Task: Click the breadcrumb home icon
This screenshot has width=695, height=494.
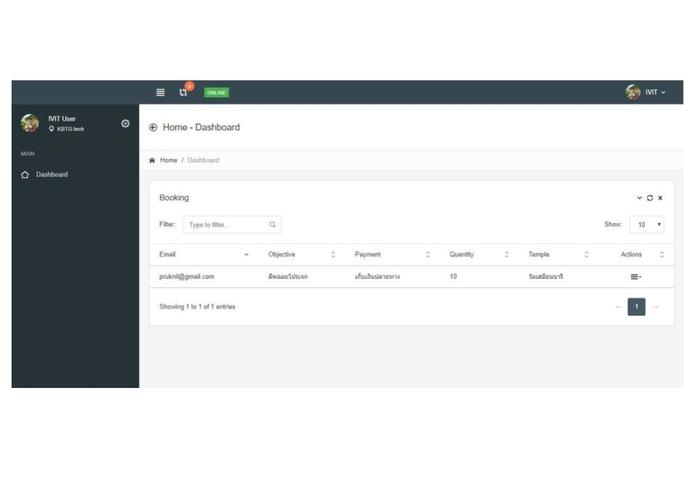Action: point(152,160)
